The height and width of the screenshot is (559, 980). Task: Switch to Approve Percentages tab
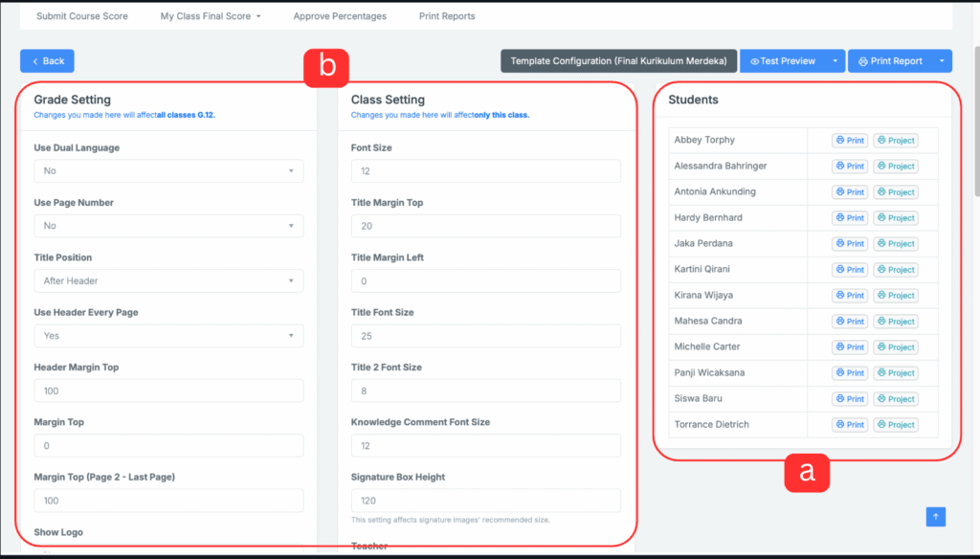340,16
